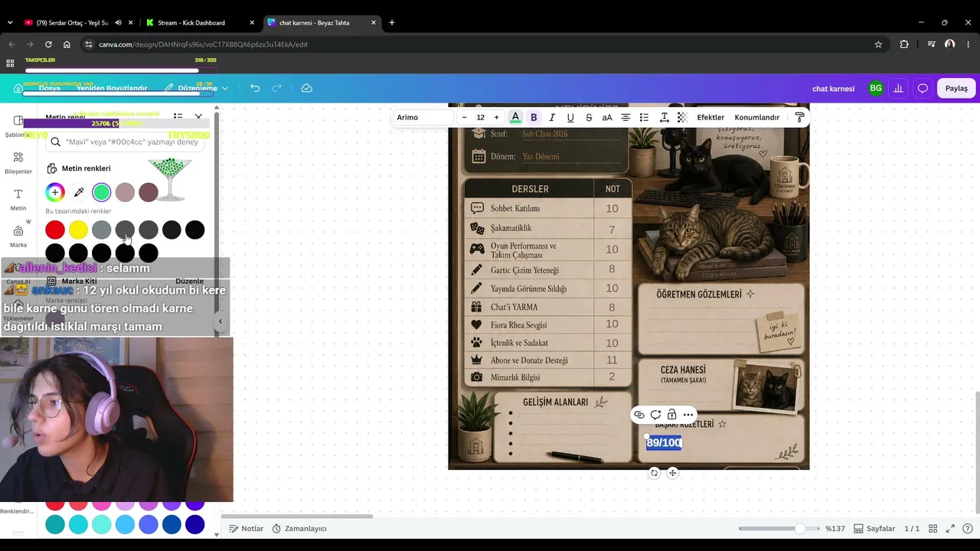Add a link to the selected text
The width and height of the screenshot is (980, 551).
pos(639,415)
